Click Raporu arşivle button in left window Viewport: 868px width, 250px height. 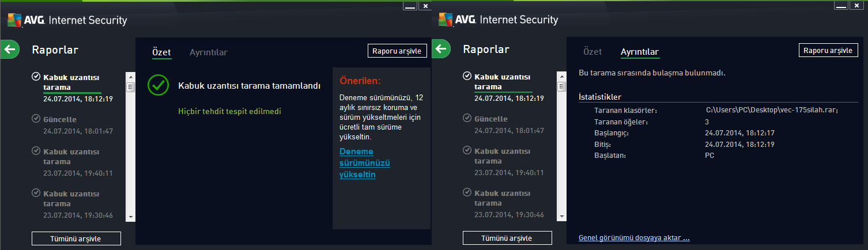pyautogui.click(x=397, y=51)
